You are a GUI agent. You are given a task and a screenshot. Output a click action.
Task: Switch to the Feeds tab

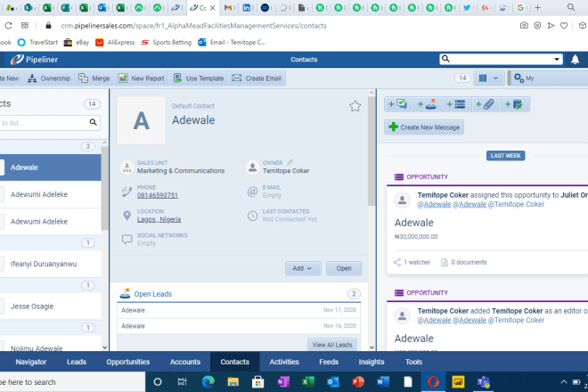(329, 362)
